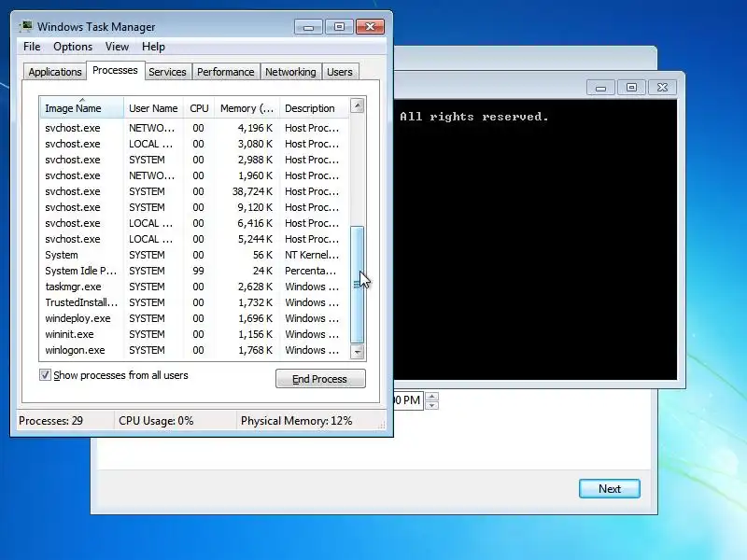
Task: Switch to the Applications tab
Action: pyautogui.click(x=55, y=72)
